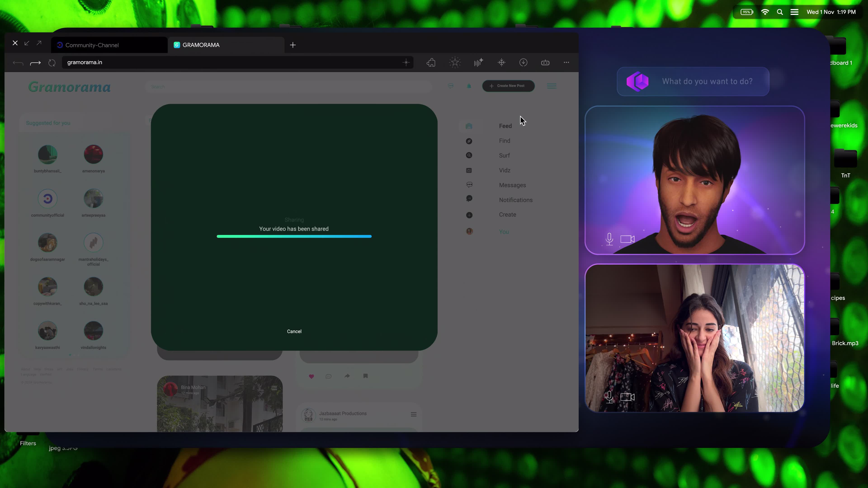Click the 'What do you want to do?' assistant field
This screenshot has height=488, width=868.
tap(693, 82)
